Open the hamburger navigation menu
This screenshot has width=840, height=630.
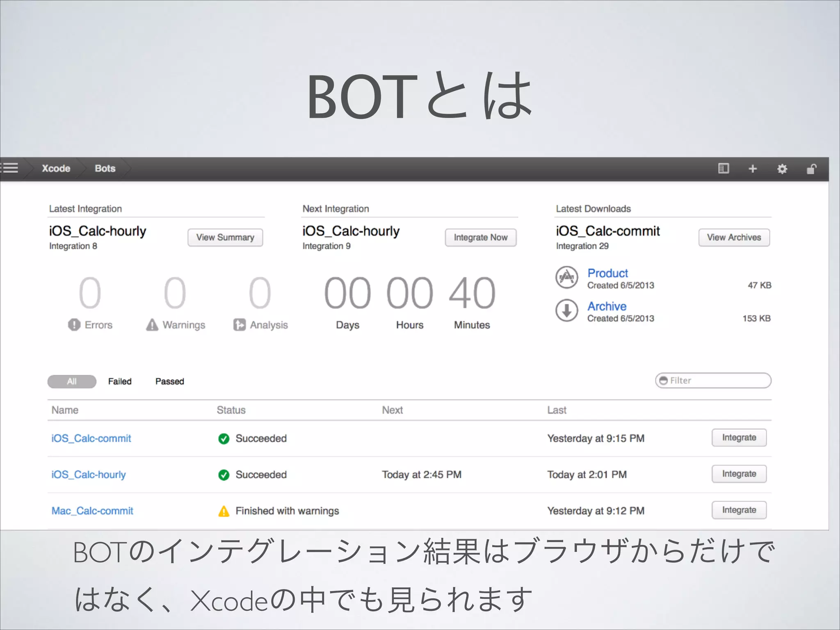pyautogui.click(x=9, y=168)
